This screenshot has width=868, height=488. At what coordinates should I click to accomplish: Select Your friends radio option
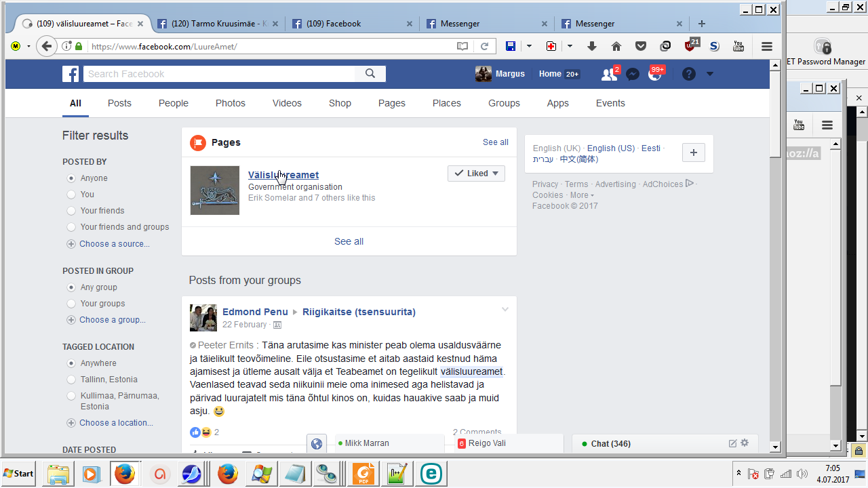point(71,211)
